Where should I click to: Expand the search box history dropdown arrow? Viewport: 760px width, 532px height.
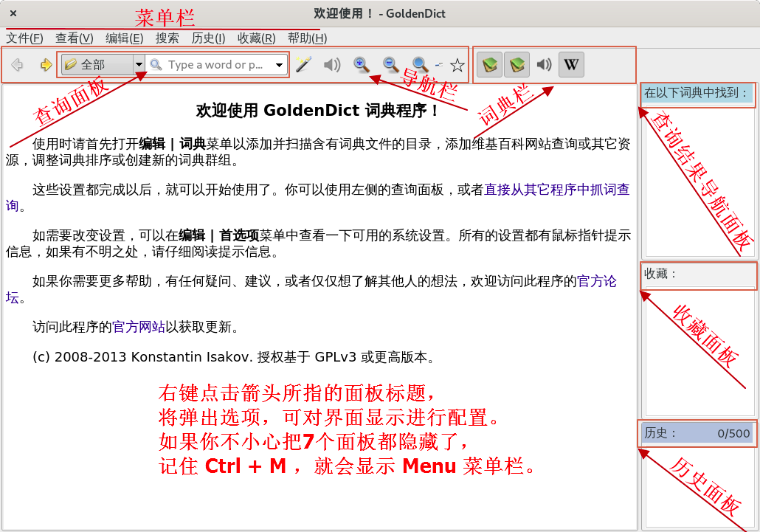[x=279, y=65]
